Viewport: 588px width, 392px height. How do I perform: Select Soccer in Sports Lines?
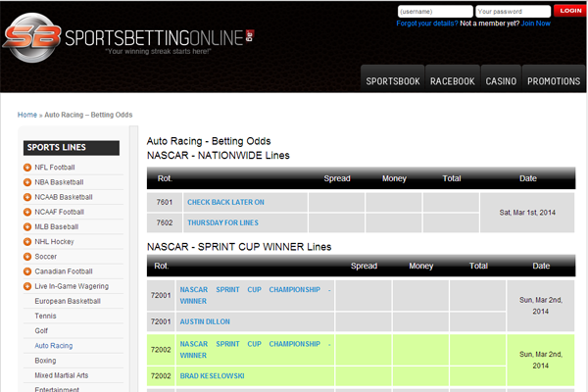[x=46, y=257]
